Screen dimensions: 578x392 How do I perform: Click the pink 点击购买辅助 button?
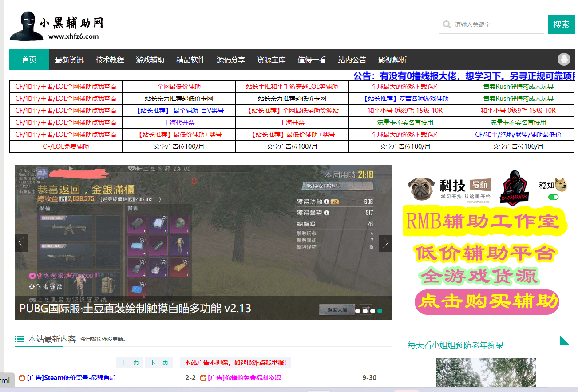coord(487,301)
